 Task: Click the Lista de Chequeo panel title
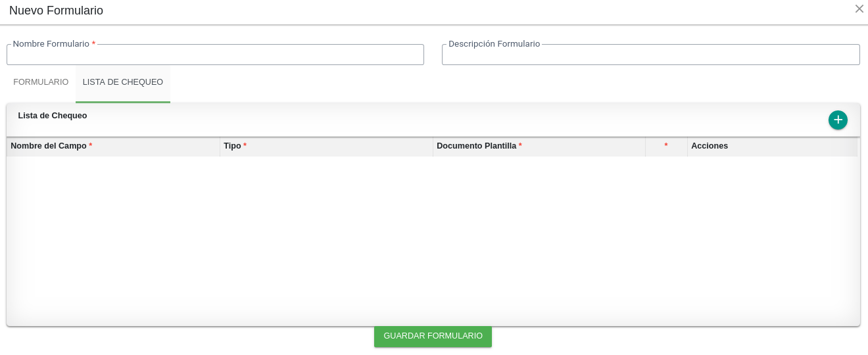click(53, 116)
